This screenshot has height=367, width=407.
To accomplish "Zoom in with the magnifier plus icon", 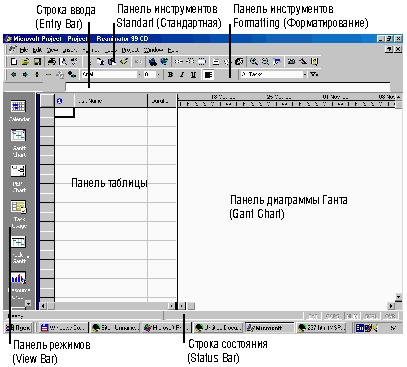I will 254,62.
